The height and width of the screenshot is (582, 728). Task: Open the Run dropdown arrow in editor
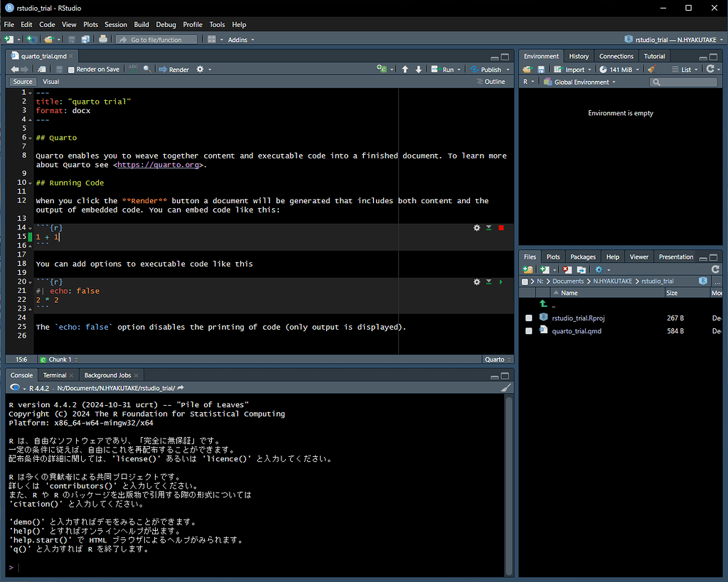click(x=459, y=70)
